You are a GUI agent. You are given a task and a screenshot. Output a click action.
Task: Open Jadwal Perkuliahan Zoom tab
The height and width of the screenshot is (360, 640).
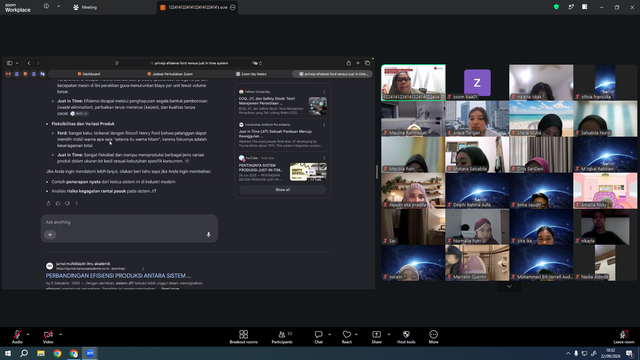[x=170, y=74]
